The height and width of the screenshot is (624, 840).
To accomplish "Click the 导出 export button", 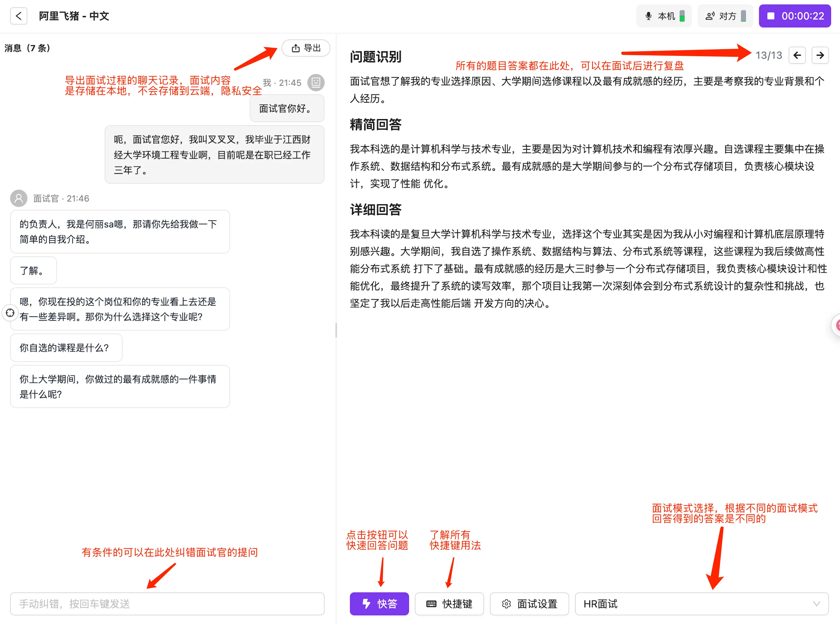I will [x=306, y=48].
